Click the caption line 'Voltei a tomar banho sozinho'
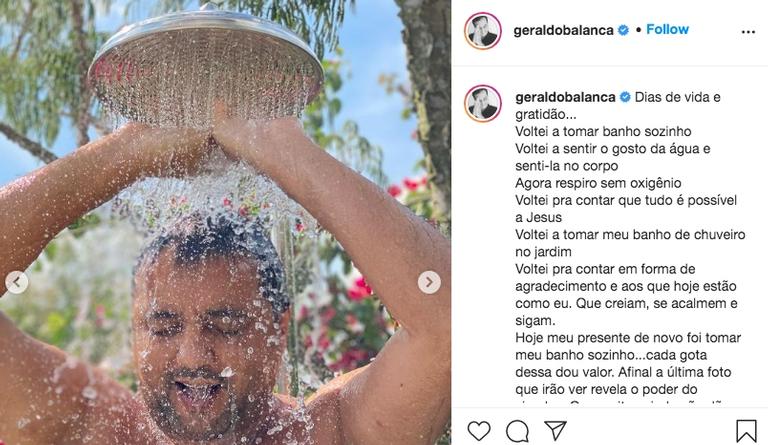This screenshot has width=768, height=445. tap(603, 131)
